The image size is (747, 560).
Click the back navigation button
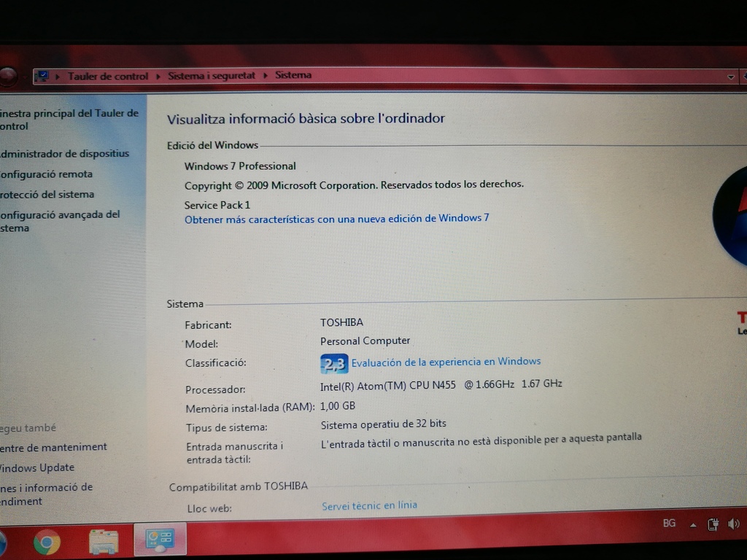[x=7, y=76]
